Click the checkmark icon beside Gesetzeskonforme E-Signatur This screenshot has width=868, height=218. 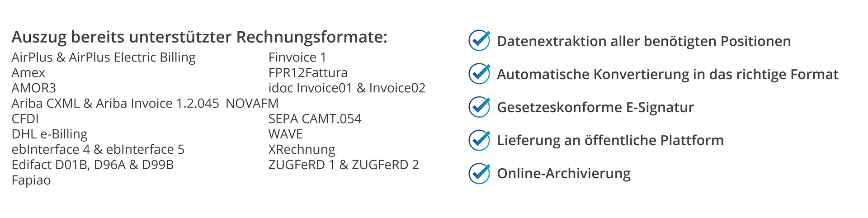click(x=479, y=107)
